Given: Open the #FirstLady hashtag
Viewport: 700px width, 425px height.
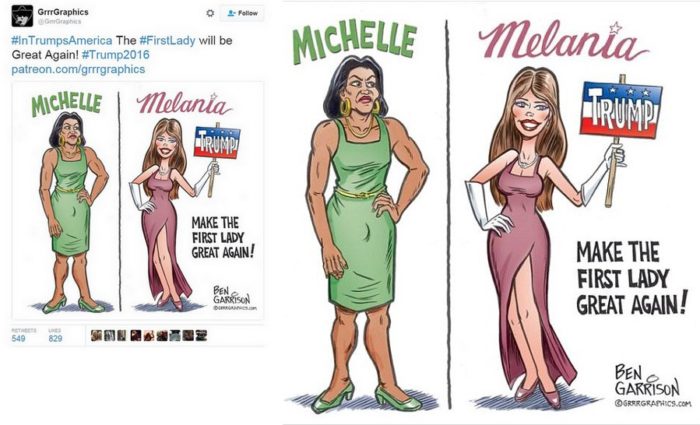Looking at the screenshot, I should (167, 41).
